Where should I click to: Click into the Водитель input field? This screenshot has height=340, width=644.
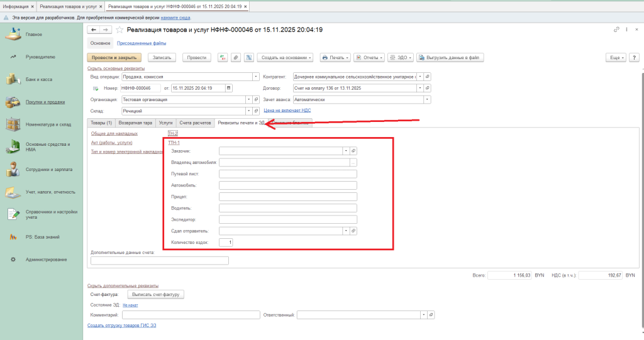288,208
